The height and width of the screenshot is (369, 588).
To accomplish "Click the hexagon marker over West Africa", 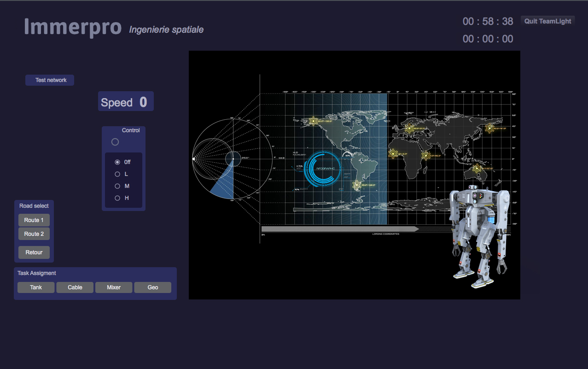I will pyautogui.click(x=393, y=153).
